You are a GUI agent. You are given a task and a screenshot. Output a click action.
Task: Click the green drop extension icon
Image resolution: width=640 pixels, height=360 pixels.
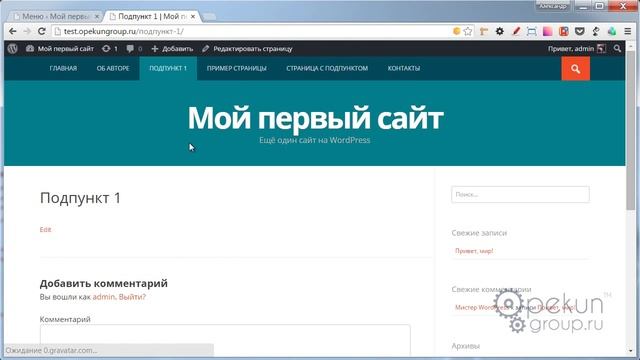tap(611, 31)
